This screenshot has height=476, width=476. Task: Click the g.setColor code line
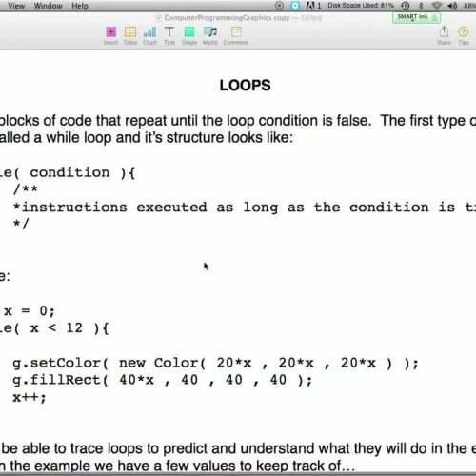coord(215,363)
